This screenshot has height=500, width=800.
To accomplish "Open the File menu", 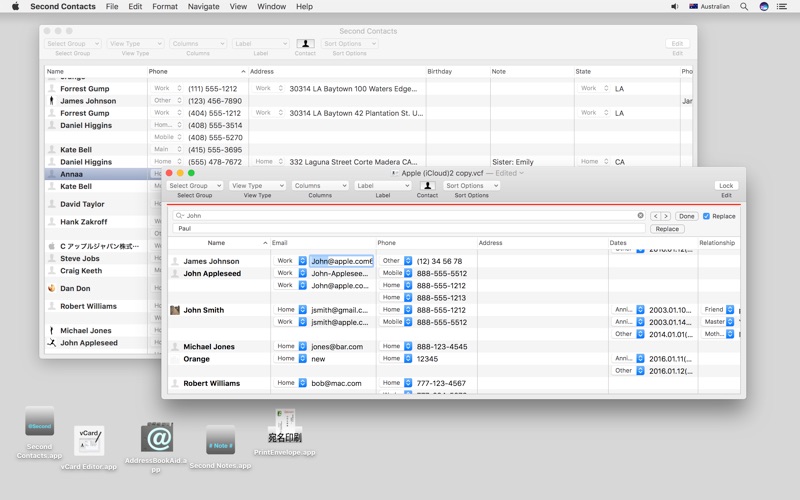I will [x=112, y=7].
